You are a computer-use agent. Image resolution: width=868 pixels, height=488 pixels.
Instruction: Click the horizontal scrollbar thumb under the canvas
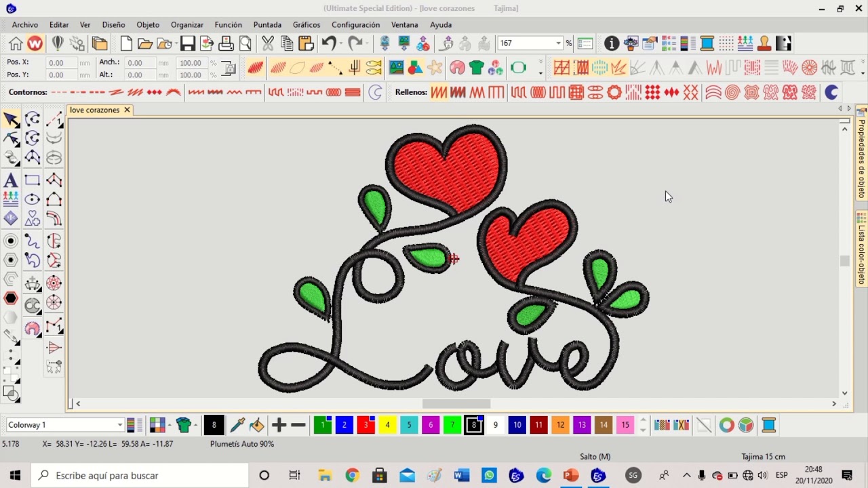click(x=456, y=403)
